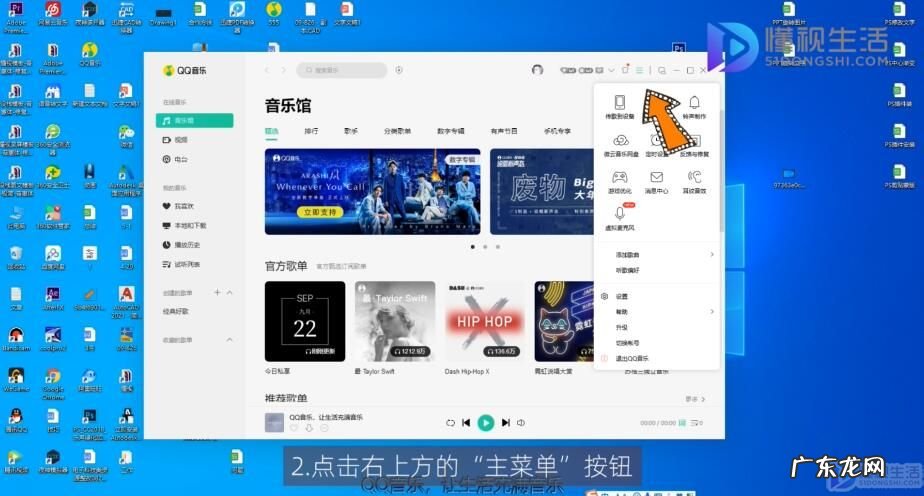
Task: Select 退出QQ音乐 to quit app
Action: (x=626, y=358)
